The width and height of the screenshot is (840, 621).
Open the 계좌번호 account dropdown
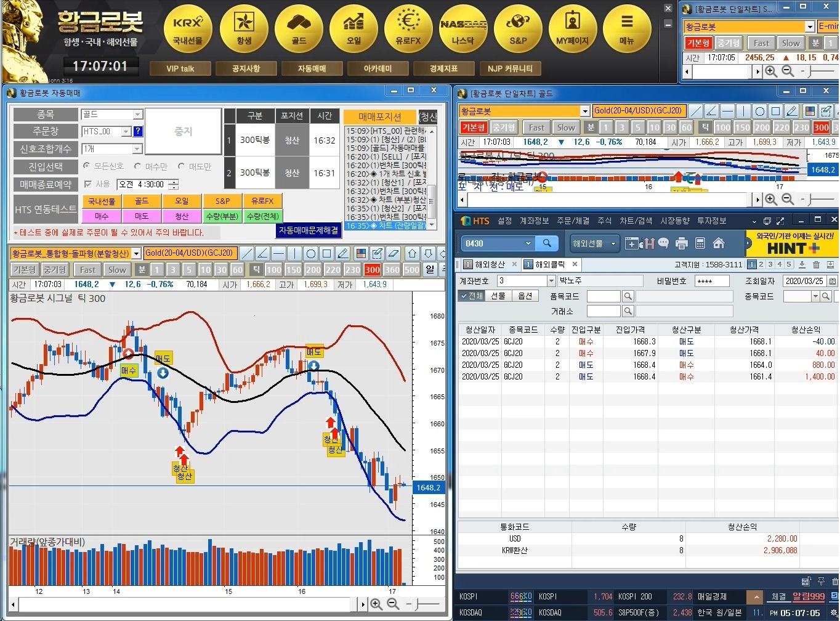tap(551, 281)
